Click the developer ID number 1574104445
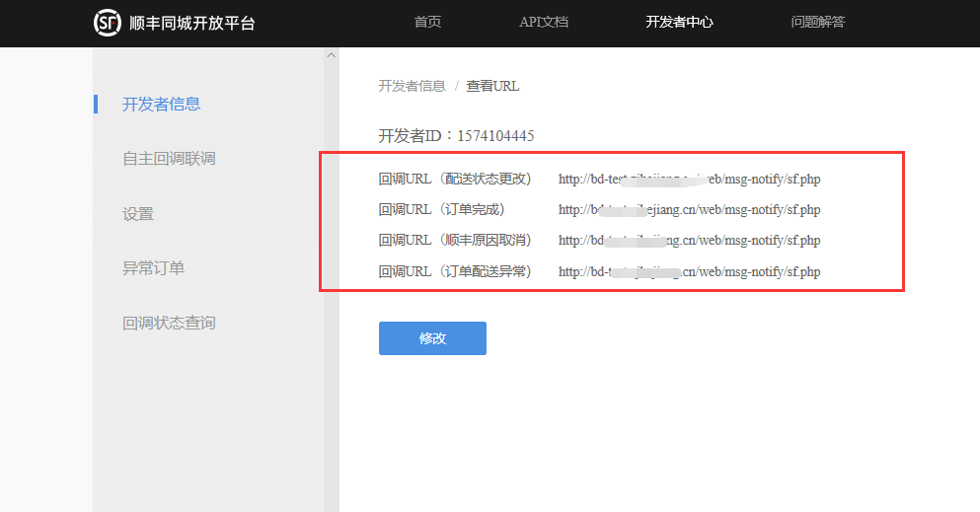Image resolution: width=980 pixels, height=512 pixels. [495, 136]
